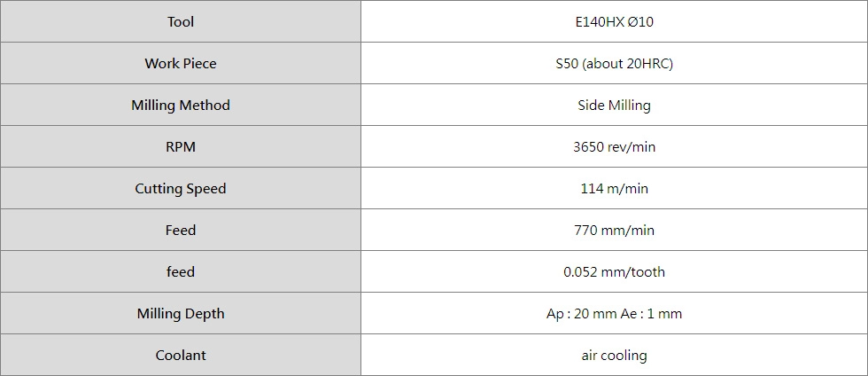Select the 0.052 mm/tooth value

[x=614, y=271]
